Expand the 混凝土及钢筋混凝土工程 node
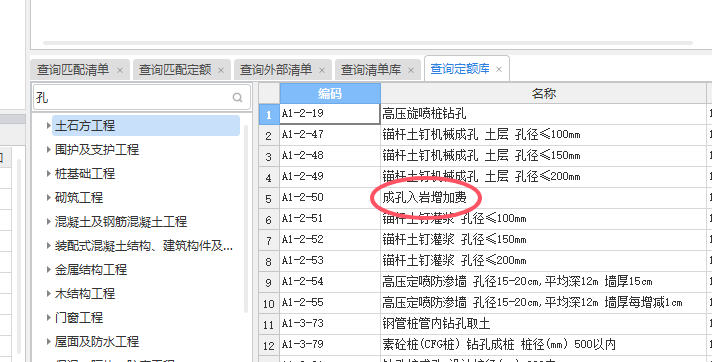Screen dimensions: 712x362 coord(49,222)
